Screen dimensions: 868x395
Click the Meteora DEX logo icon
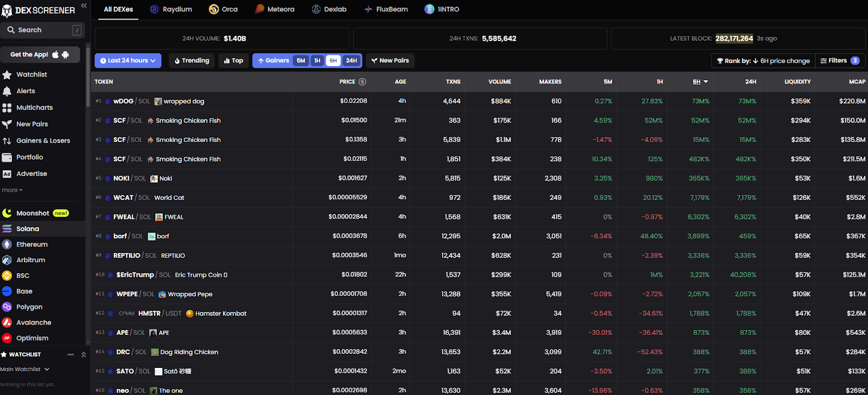point(259,9)
